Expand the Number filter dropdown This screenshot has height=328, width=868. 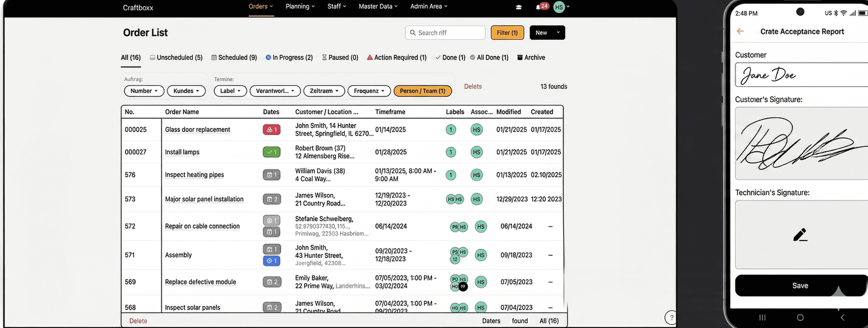tap(144, 91)
